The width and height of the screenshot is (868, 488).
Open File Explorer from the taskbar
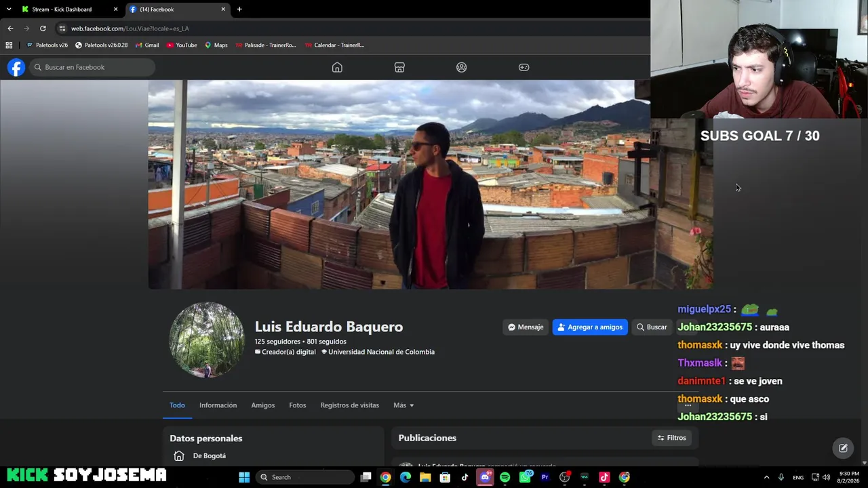click(x=425, y=477)
